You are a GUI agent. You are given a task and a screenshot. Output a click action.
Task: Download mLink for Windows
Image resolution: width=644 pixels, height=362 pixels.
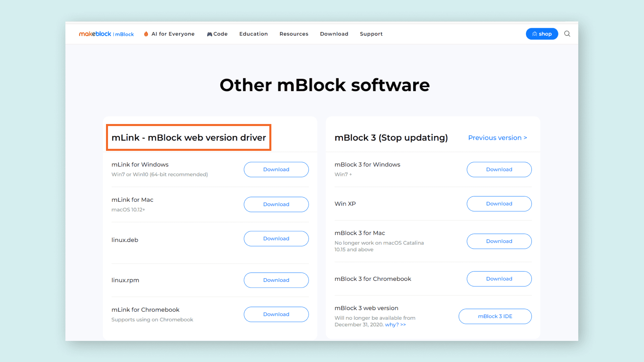coord(276,169)
